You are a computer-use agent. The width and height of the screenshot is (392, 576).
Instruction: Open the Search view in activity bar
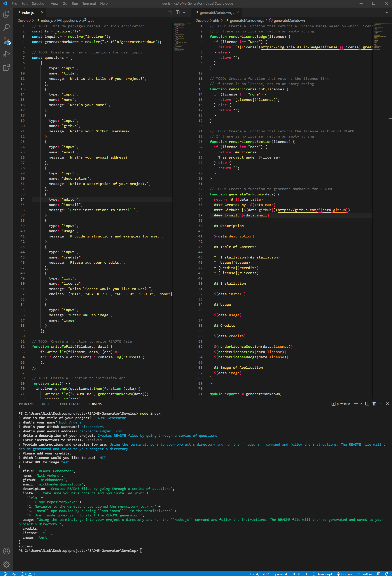click(x=6, y=27)
